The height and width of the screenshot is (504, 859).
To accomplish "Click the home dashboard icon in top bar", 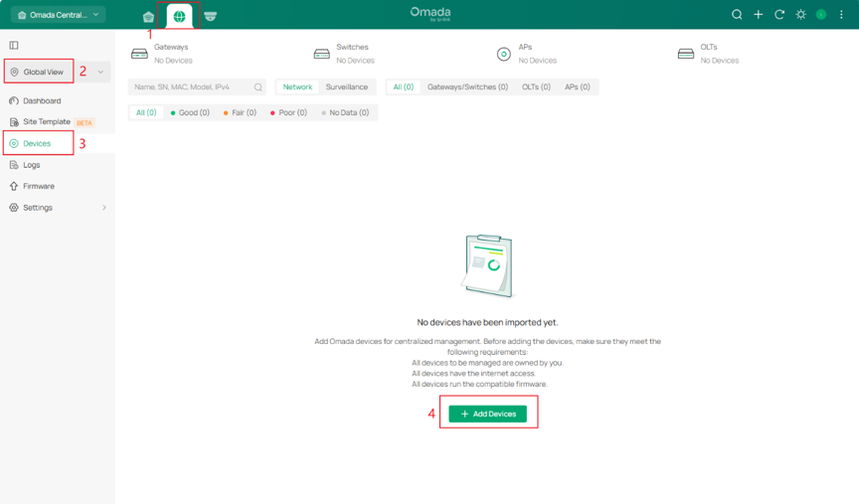I will pyautogui.click(x=148, y=17).
